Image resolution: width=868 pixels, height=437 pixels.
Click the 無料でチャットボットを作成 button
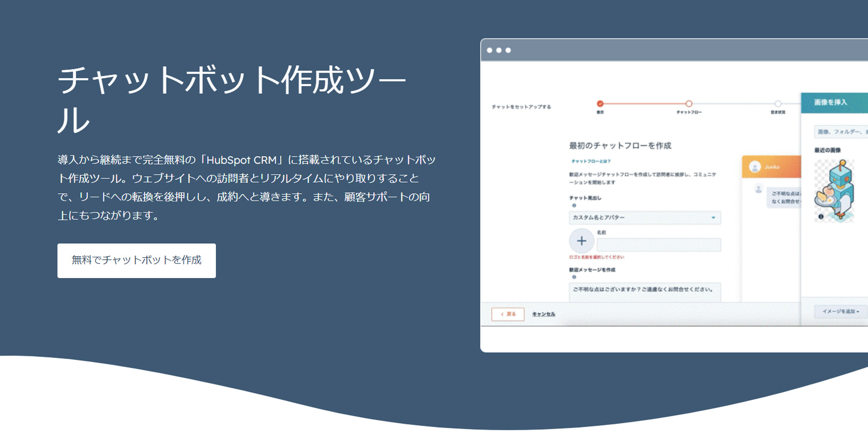136,261
